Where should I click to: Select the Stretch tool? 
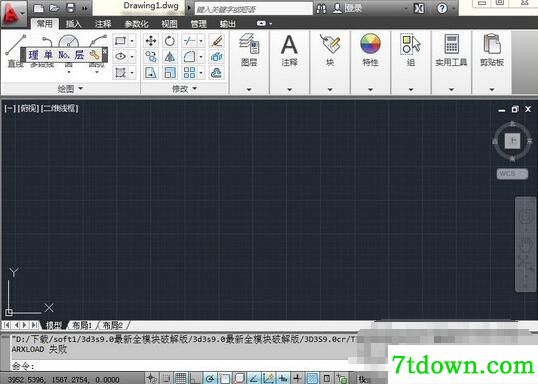[x=151, y=72]
